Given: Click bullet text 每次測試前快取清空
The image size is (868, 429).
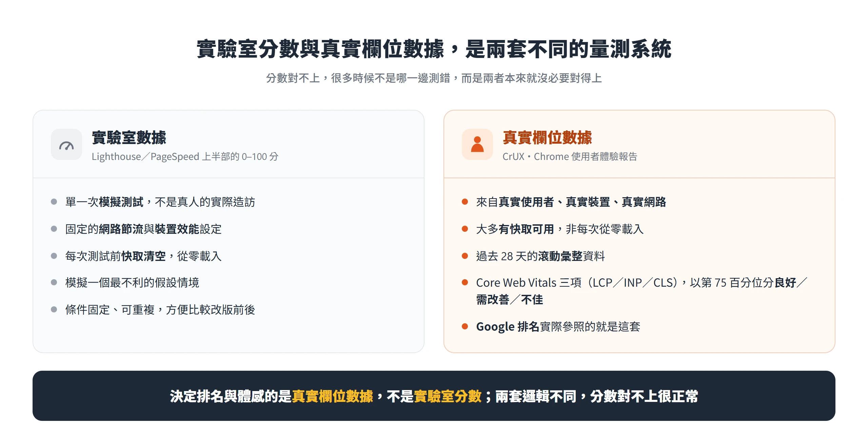Looking at the screenshot, I should [x=143, y=256].
